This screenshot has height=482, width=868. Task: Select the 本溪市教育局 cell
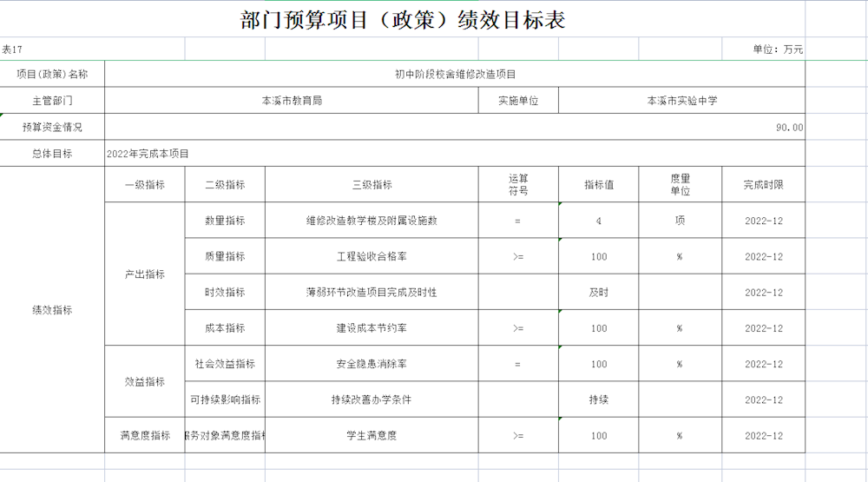[x=292, y=101]
